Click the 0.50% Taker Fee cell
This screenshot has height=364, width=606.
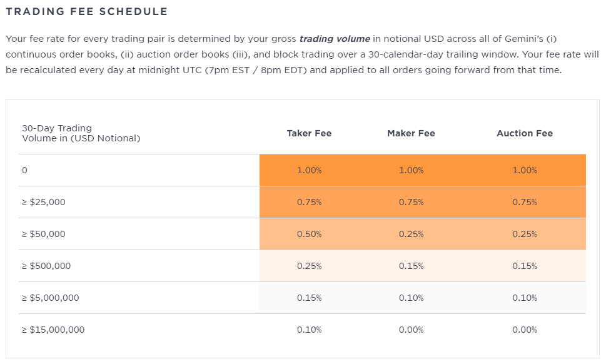pos(309,234)
